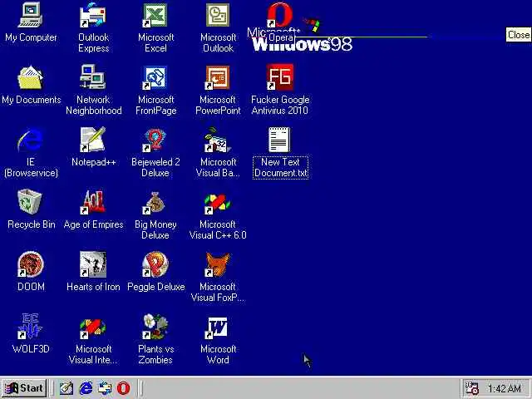Click the Close button of the channel bar
Image resolution: width=532 pixels, height=399 pixels.
[x=518, y=35]
